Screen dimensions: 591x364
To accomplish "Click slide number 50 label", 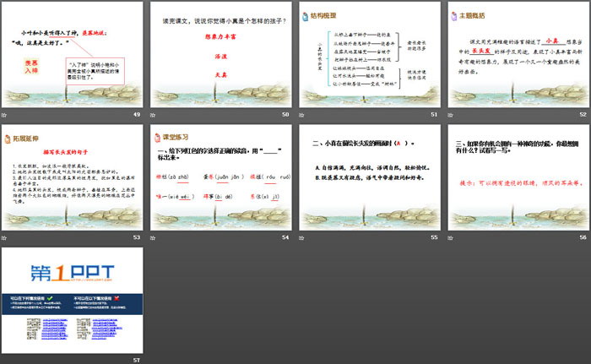I will pos(285,114).
